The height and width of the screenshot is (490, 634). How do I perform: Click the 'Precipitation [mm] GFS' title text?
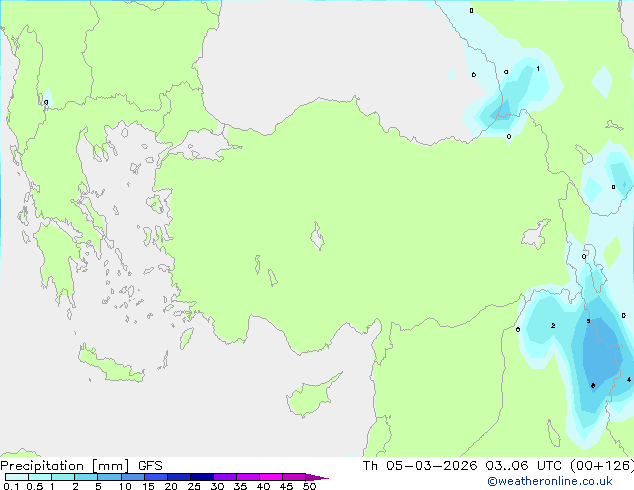click(81, 466)
